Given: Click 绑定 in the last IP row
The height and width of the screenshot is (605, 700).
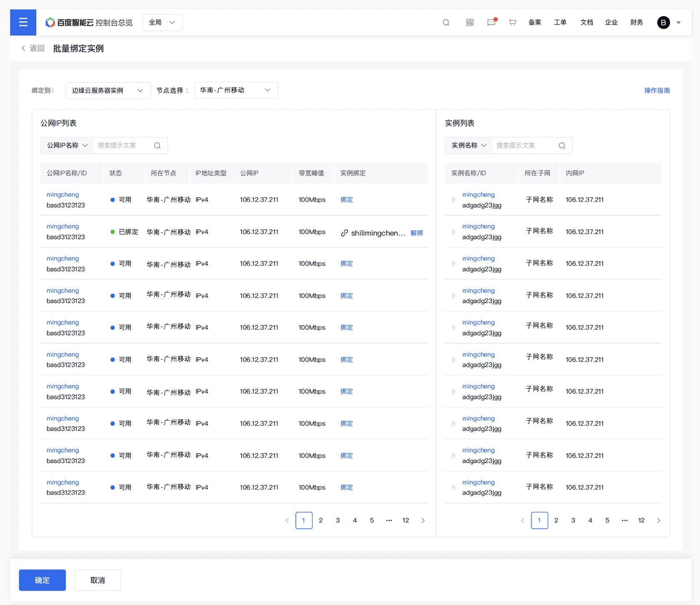Looking at the screenshot, I should pyautogui.click(x=347, y=487).
